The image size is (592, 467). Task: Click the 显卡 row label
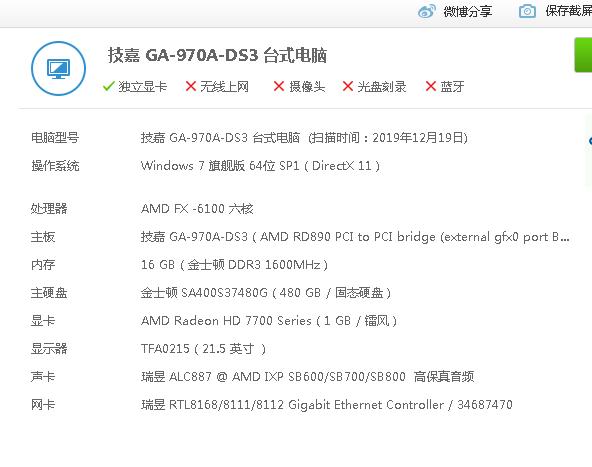tap(43, 321)
